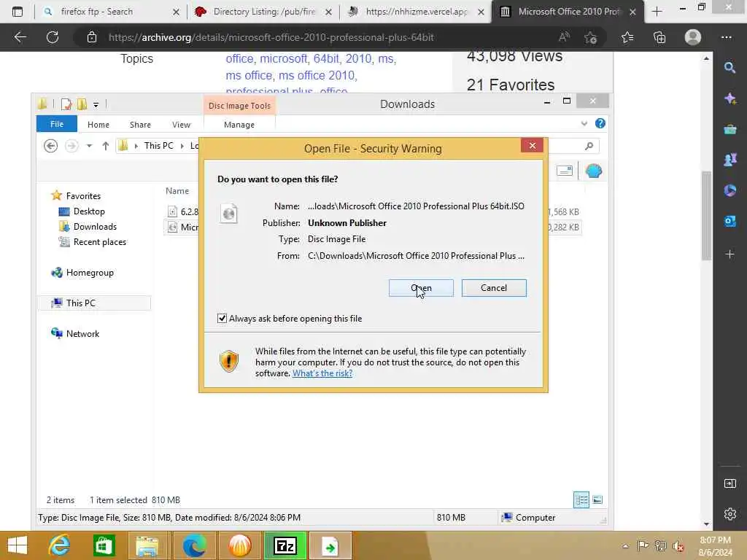Viewport: 747px width, 560px height.
Task: Click the browser back arrow
Action: pyautogui.click(x=20, y=37)
